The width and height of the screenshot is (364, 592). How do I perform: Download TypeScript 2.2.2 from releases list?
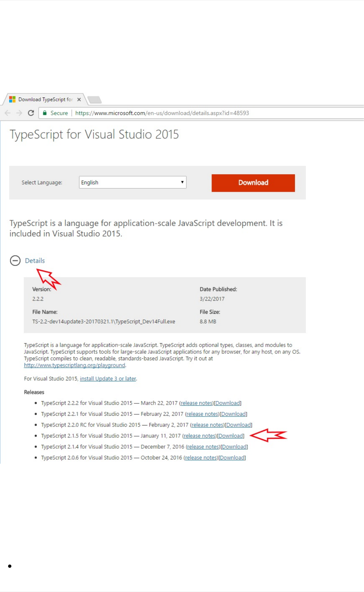[228, 403]
